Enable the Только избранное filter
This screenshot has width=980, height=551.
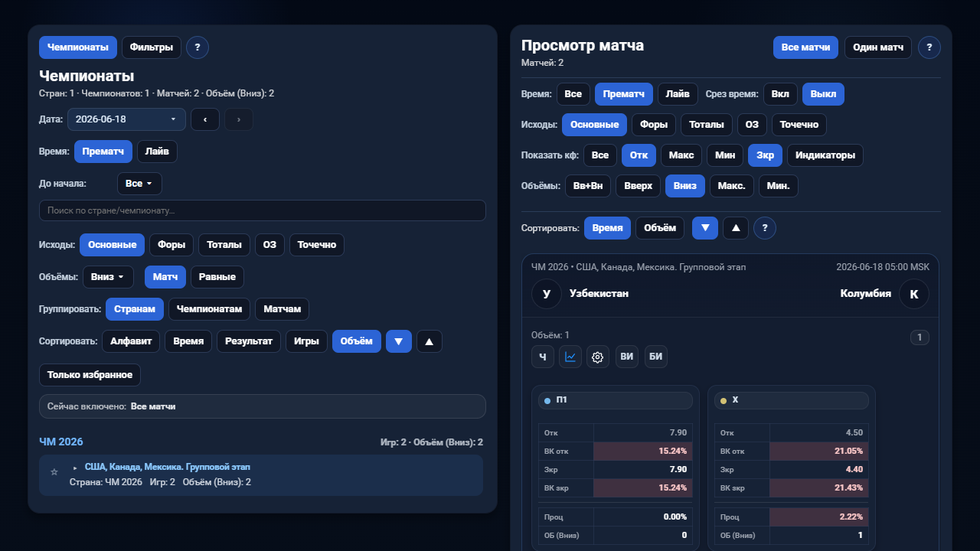[90, 375]
